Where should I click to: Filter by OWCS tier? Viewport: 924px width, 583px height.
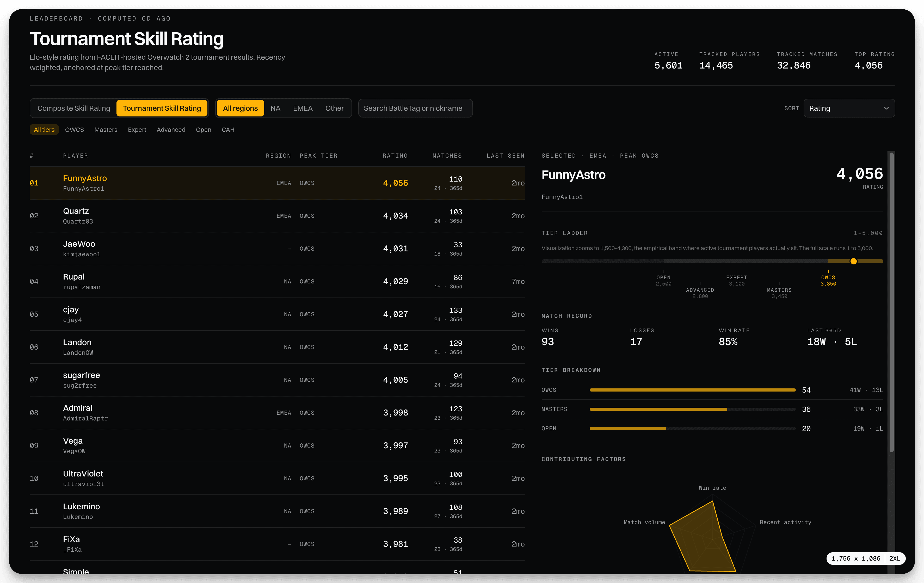click(75, 130)
